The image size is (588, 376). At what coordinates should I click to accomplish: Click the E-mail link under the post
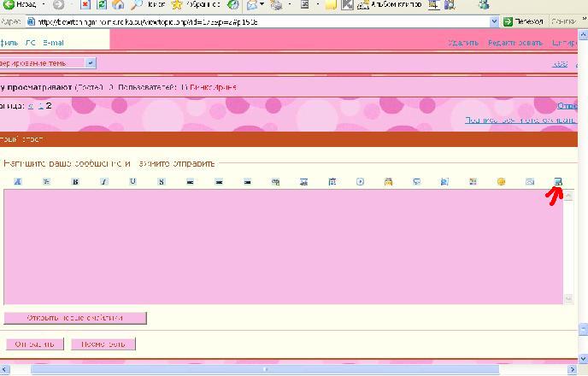pyautogui.click(x=53, y=43)
